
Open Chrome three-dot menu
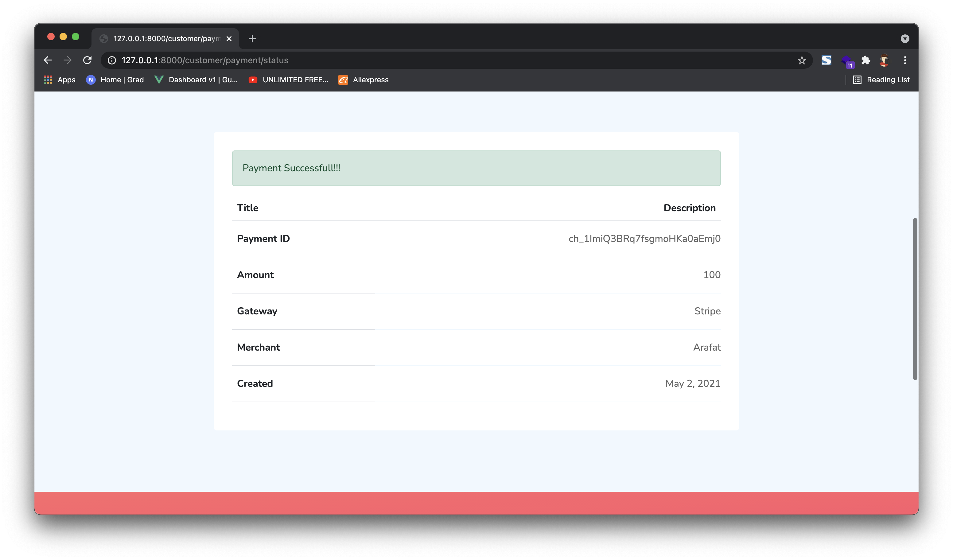click(905, 60)
